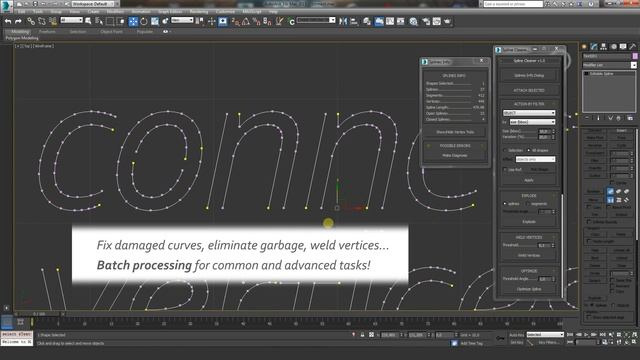Click the Pin Stack icon below modifier stack
Image resolution: width=640 pixels, height=360 pixels.
point(587,118)
